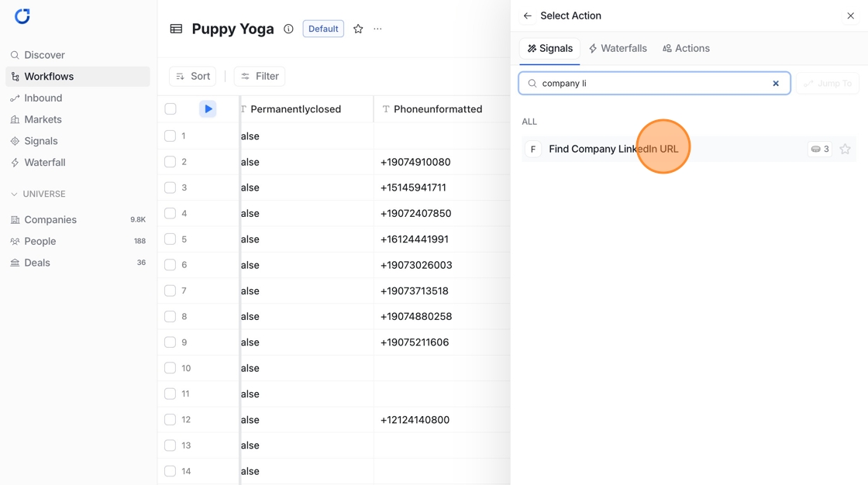Run all rows with the play button
Viewport: 868px width, 485px height.
pyautogui.click(x=208, y=109)
